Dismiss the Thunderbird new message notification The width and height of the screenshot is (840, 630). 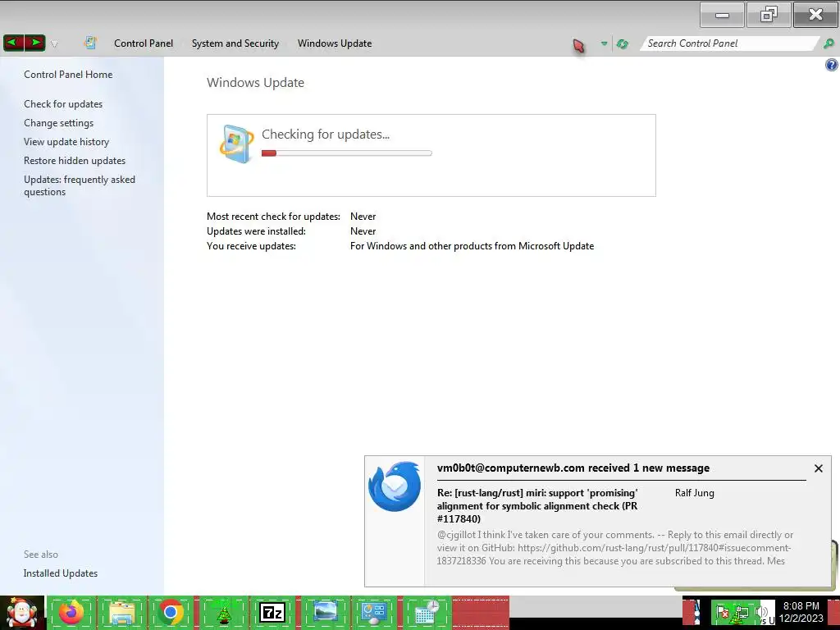point(818,468)
